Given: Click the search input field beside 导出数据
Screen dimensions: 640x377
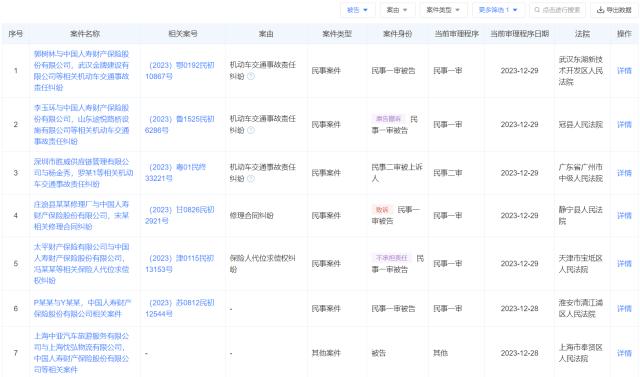Looking at the screenshot, I should click(557, 10).
